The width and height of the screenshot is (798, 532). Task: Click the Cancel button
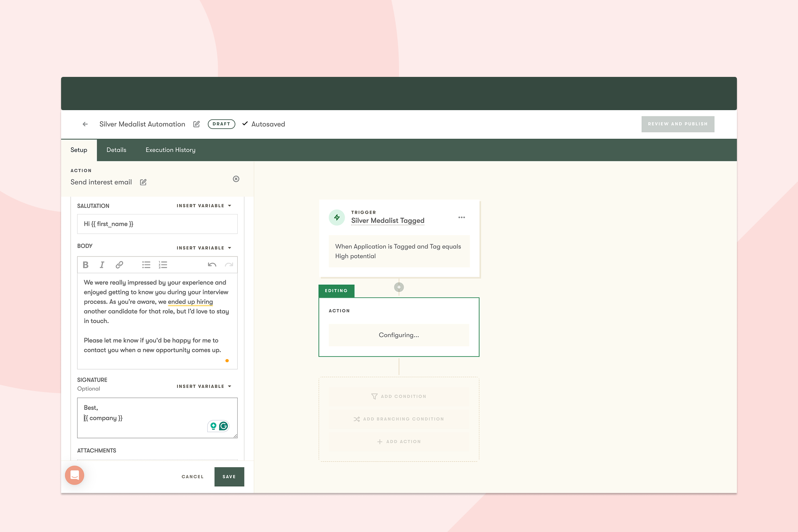(192, 477)
